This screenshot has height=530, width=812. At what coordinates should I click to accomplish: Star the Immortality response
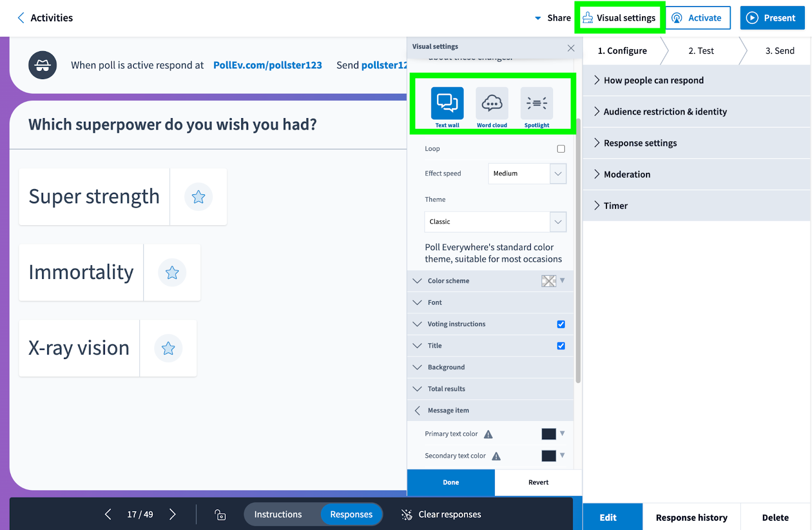pyautogui.click(x=172, y=273)
